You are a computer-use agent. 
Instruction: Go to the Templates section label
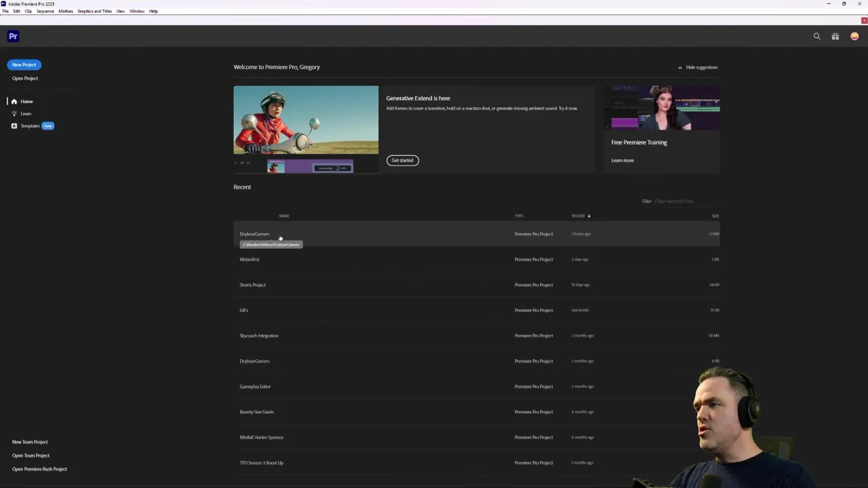[30, 126]
